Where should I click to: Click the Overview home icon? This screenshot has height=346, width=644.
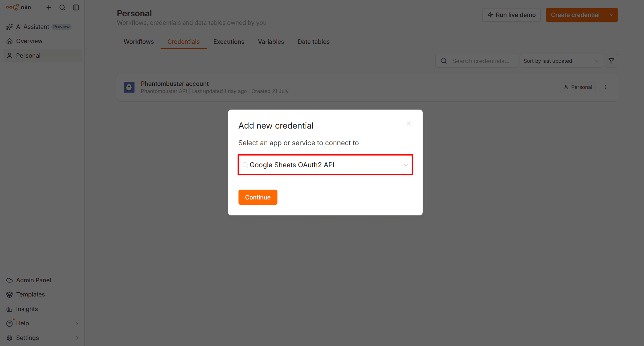tap(9, 41)
